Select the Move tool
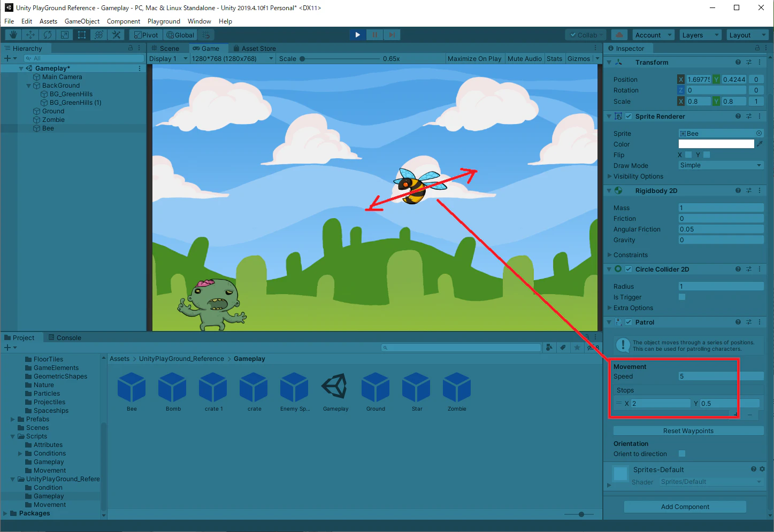The height and width of the screenshot is (532, 774). (x=30, y=35)
